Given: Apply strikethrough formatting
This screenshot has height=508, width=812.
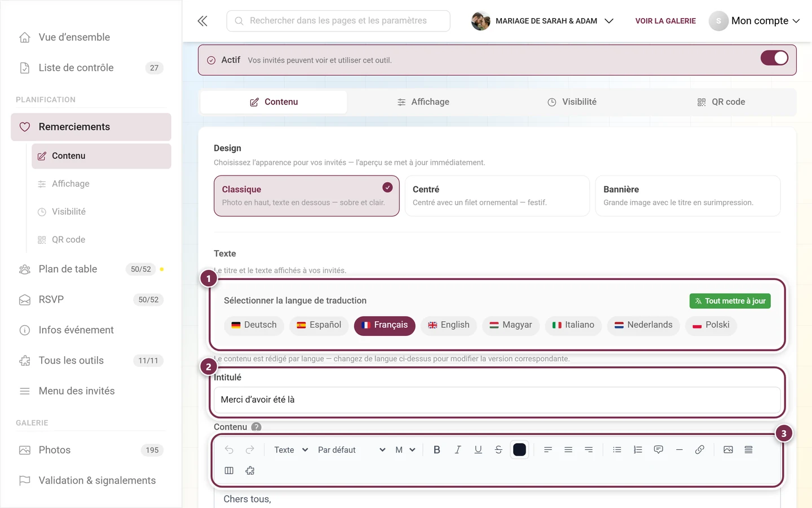Looking at the screenshot, I should [498, 450].
